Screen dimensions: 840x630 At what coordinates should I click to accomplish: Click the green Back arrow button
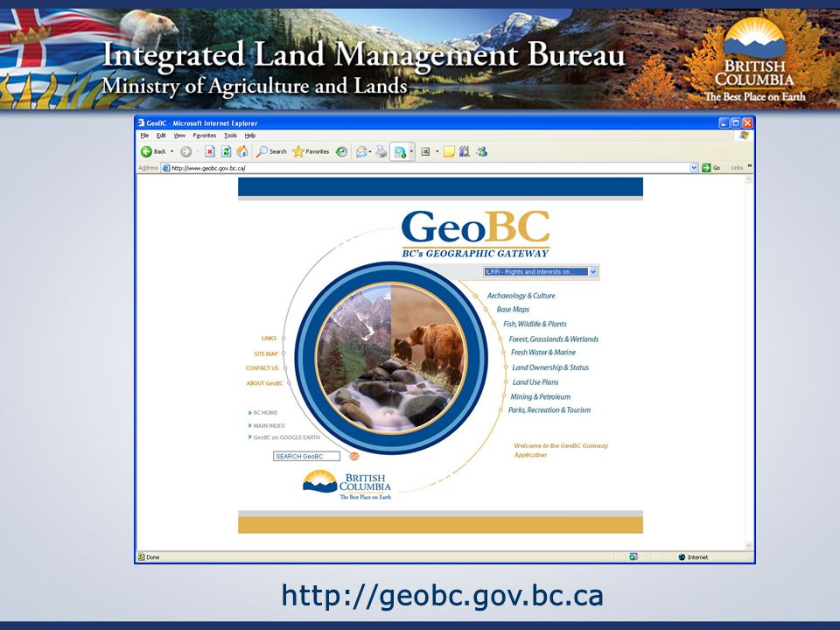146,151
